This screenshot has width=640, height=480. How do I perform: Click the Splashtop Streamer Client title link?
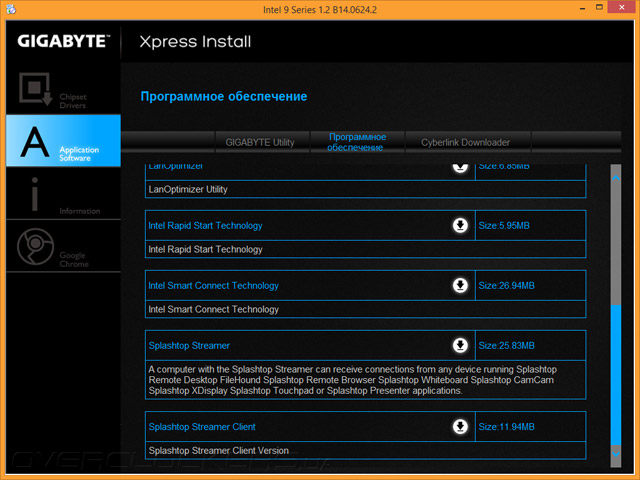[202, 427]
